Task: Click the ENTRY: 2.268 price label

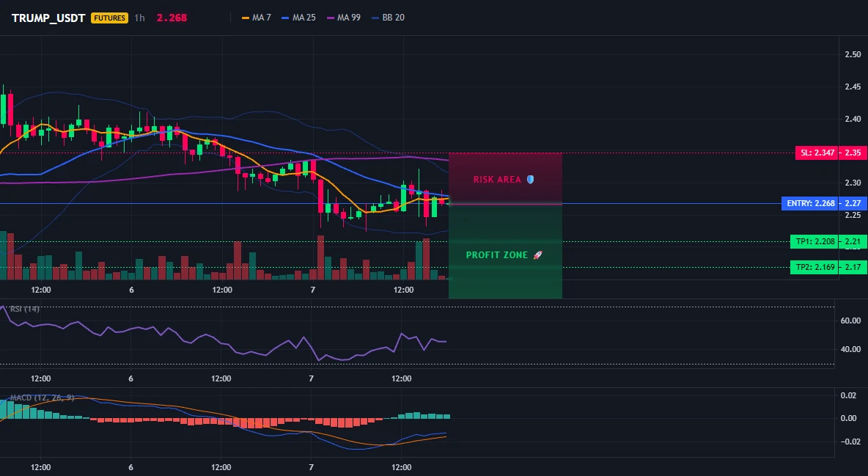Action: (810, 203)
